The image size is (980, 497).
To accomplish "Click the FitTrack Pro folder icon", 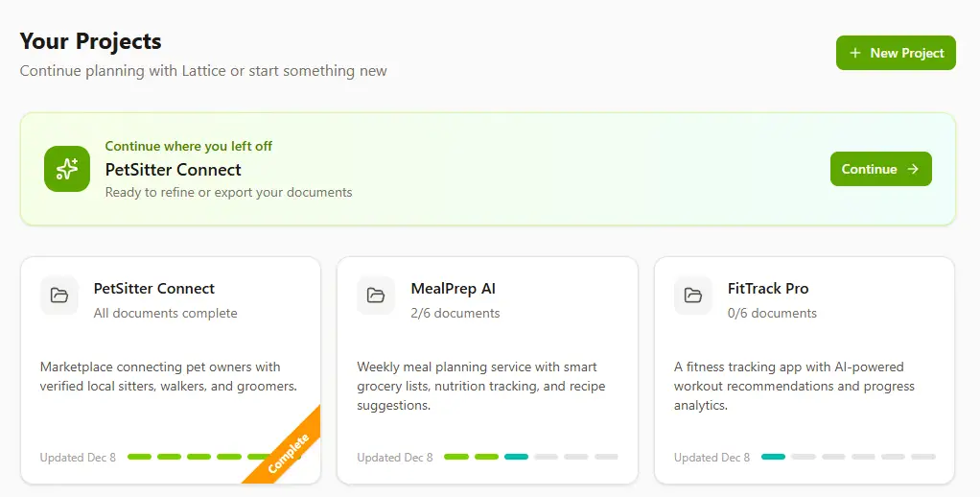I will [x=693, y=296].
